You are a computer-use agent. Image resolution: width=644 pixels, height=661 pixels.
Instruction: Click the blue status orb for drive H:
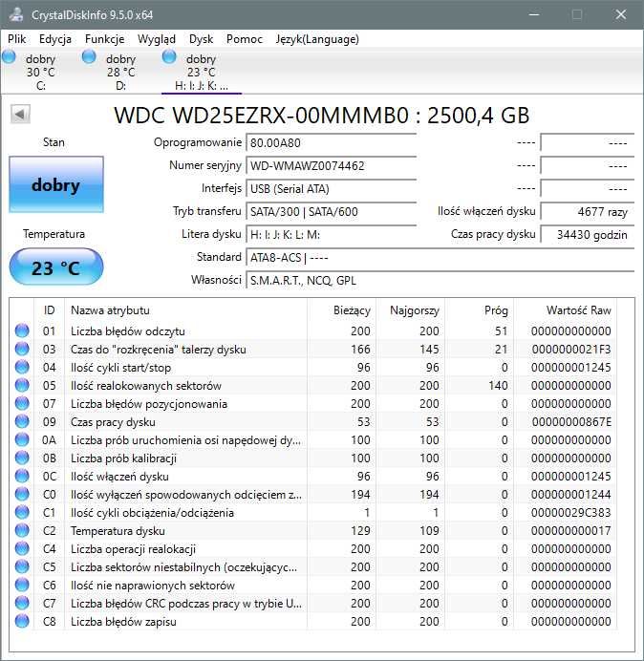(169, 57)
